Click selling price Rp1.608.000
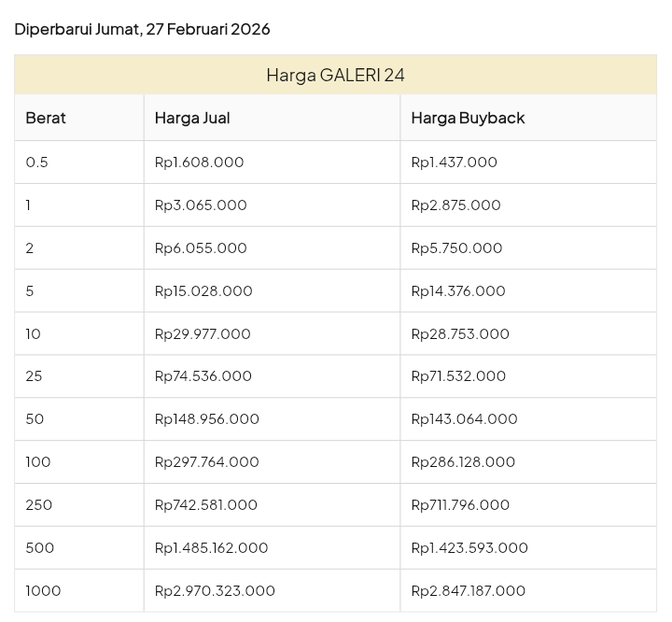 point(199,163)
